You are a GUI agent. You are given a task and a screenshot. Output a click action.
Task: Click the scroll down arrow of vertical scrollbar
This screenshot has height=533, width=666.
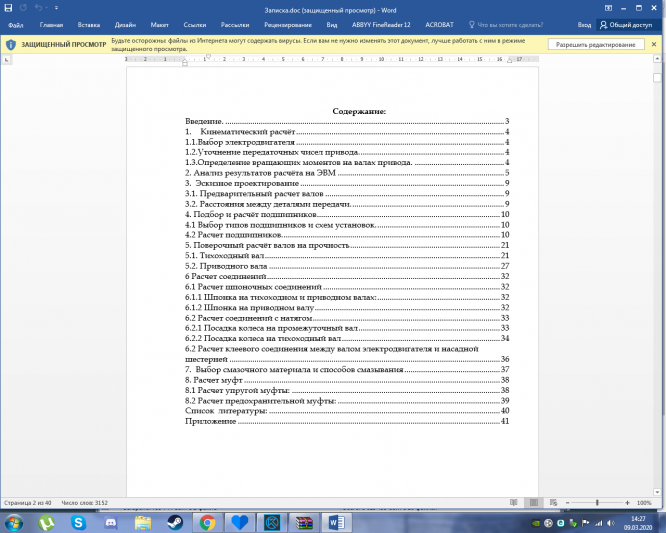657,492
